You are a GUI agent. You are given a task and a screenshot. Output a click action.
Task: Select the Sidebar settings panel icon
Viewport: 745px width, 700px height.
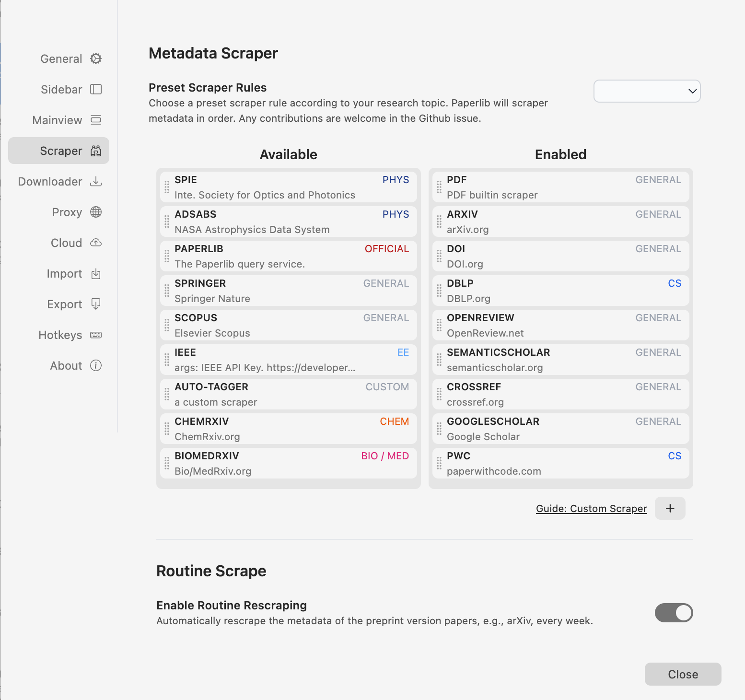point(96,89)
